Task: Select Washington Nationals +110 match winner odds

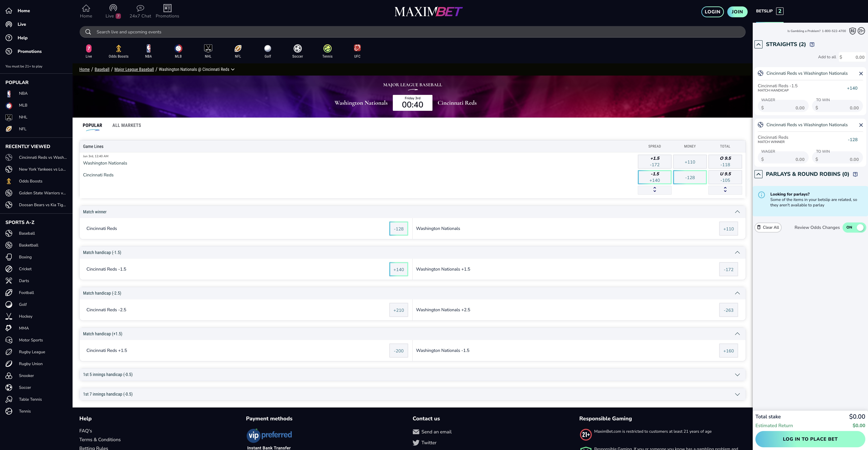Action: (x=728, y=229)
